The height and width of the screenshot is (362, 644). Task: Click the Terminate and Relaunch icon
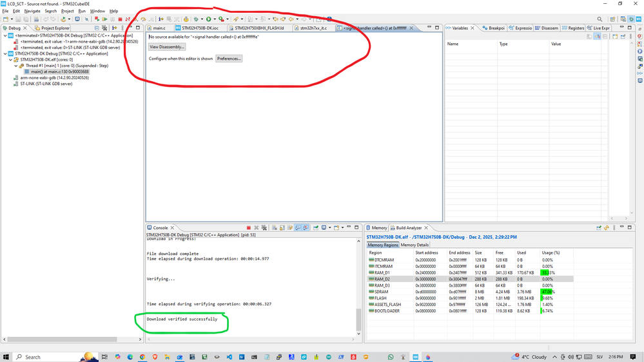(97, 19)
